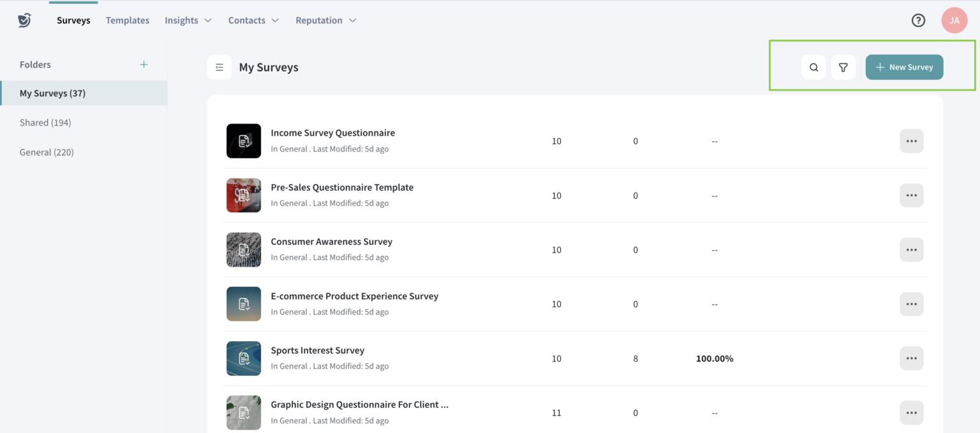Image resolution: width=980 pixels, height=433 pixels.
Task: Expand the Insights dropdown menu
Action: pyautogui.click(x=188, y=20)
